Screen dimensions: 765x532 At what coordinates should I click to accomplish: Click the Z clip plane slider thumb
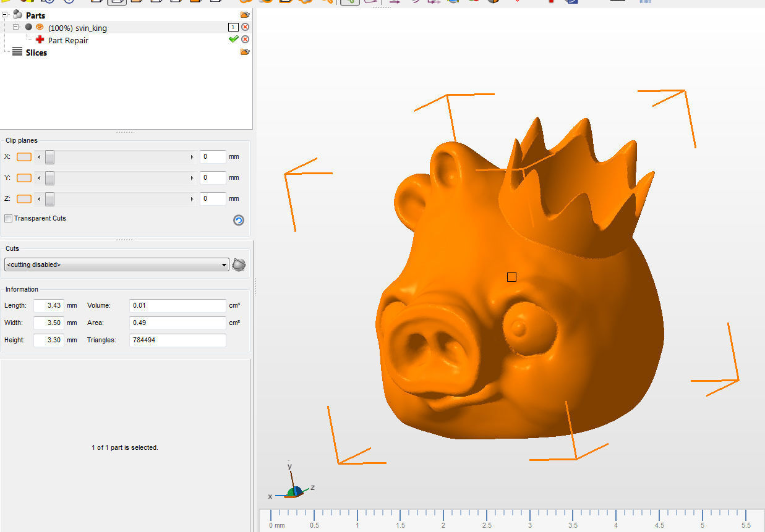(x=49, y=199)
